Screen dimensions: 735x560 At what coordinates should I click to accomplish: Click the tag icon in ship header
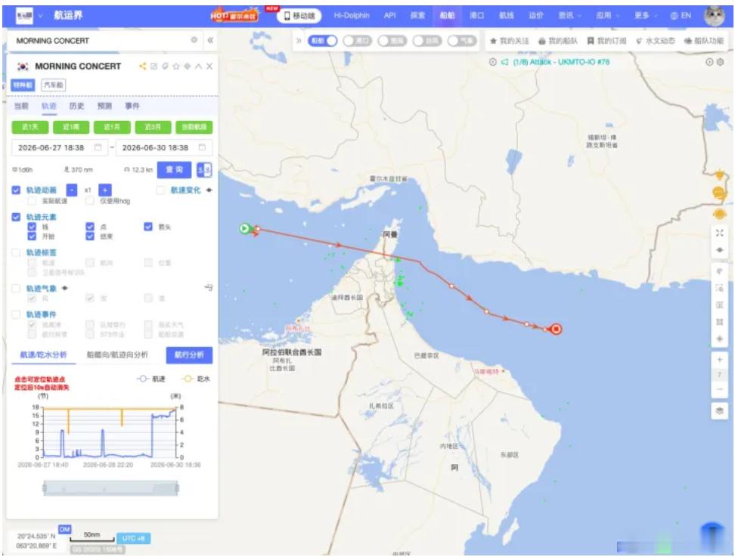click(165, 67)
